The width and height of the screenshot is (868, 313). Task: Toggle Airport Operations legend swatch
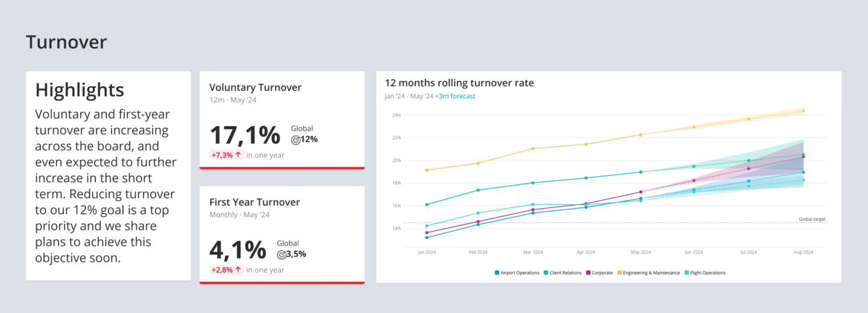point(497,273)
